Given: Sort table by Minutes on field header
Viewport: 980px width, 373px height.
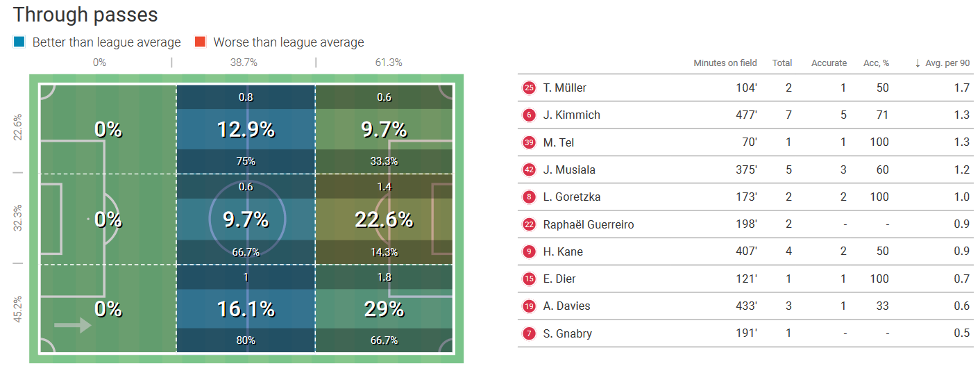Looking at the screenshot, I should tap(725, 63).
